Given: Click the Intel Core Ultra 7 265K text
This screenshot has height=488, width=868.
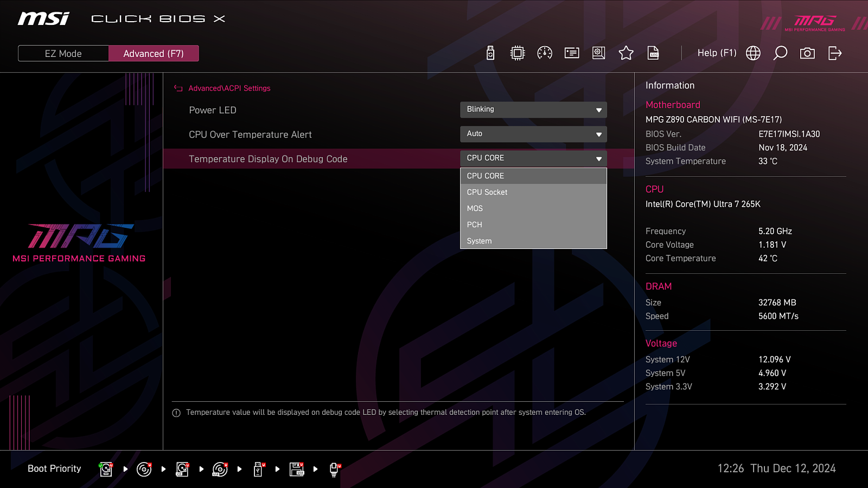Looking at the screenshot, I should pyautogui.click(x=703, y=204).
